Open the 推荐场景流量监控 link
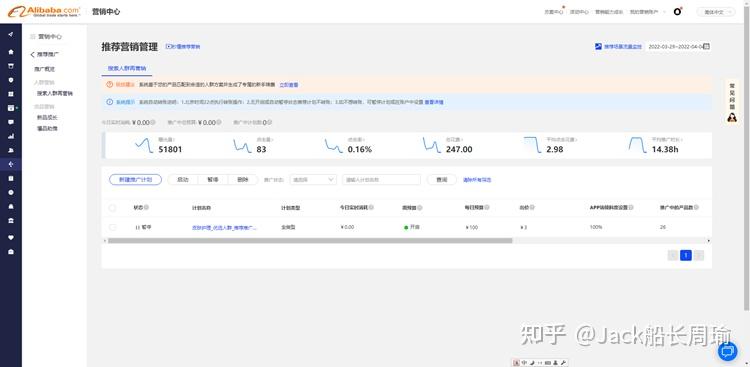Viewport: 750px width, 367px height. coord(623,47)
